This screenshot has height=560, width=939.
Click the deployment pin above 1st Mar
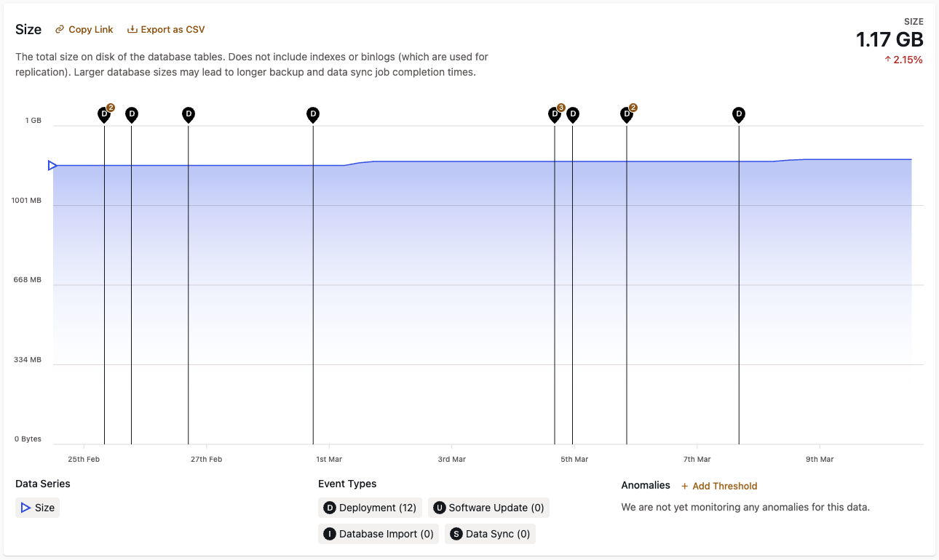coord(313,114)
